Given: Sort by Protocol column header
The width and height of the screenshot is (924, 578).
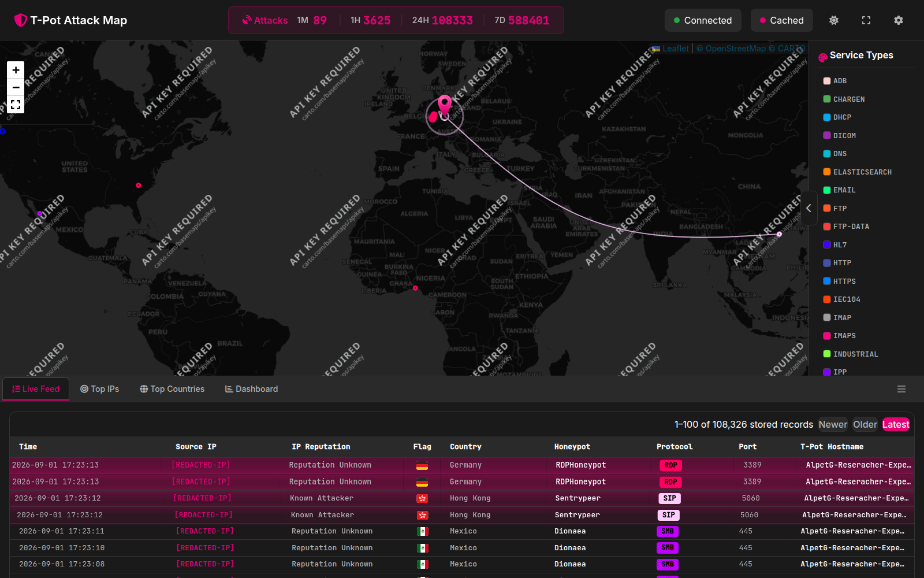Looking at the screenshot, I should [x=674, y=447].
